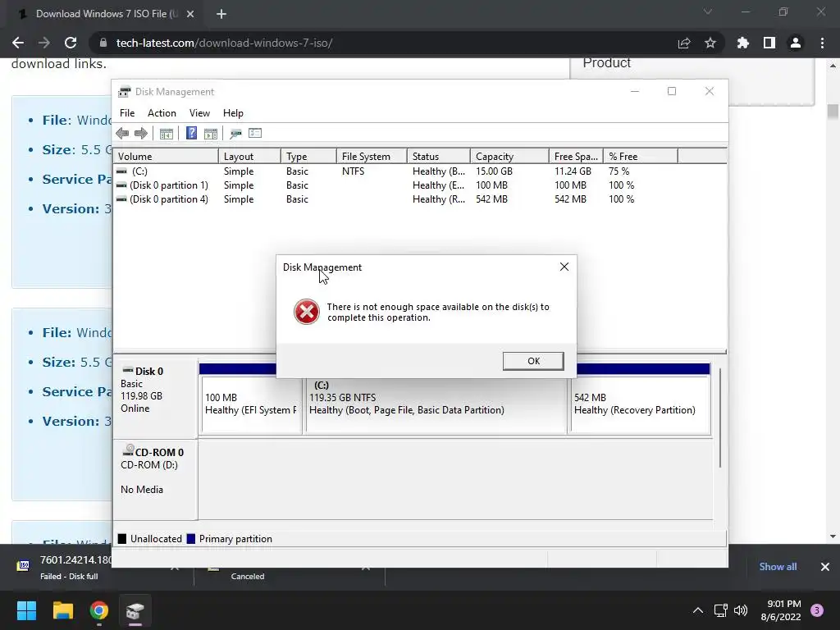This screenshot has width=840, height=630.
Task: Sort by the Volume column header
Action: pyautogui.click(x=166, y=157)
